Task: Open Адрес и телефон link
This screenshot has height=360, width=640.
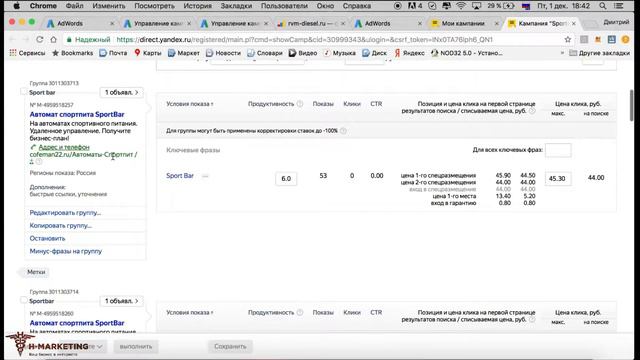Action: 64,147
